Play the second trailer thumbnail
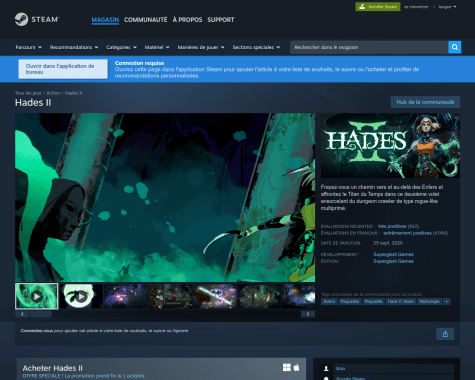 tap(81, 296)
